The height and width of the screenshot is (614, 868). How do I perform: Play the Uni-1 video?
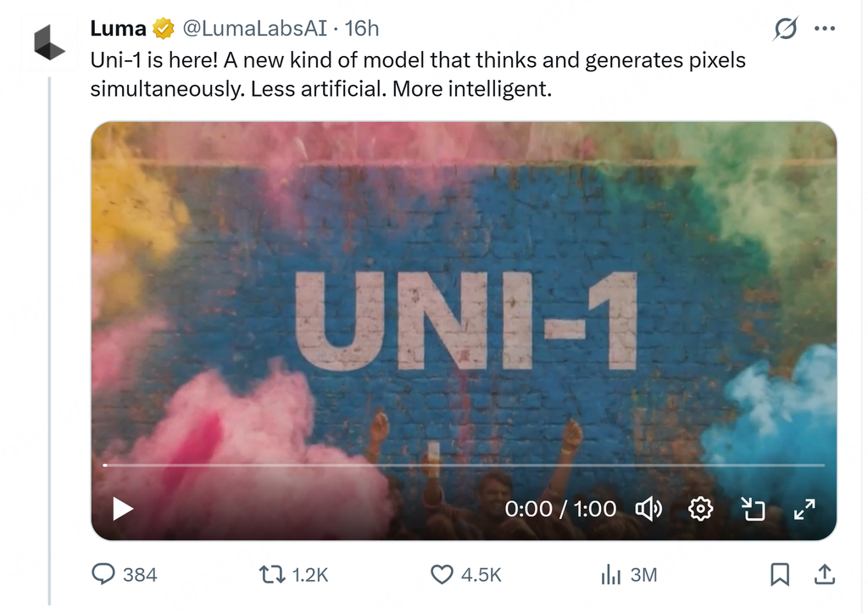[x=123, y=509]
